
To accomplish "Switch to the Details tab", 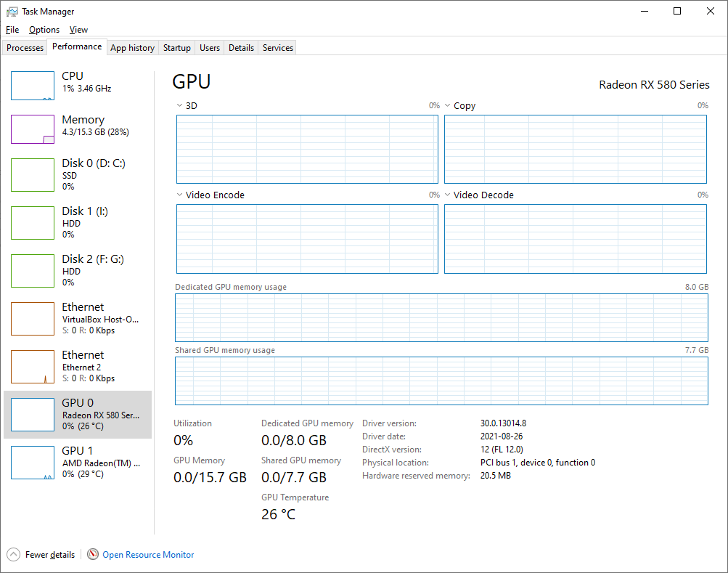I will point(241,48).
